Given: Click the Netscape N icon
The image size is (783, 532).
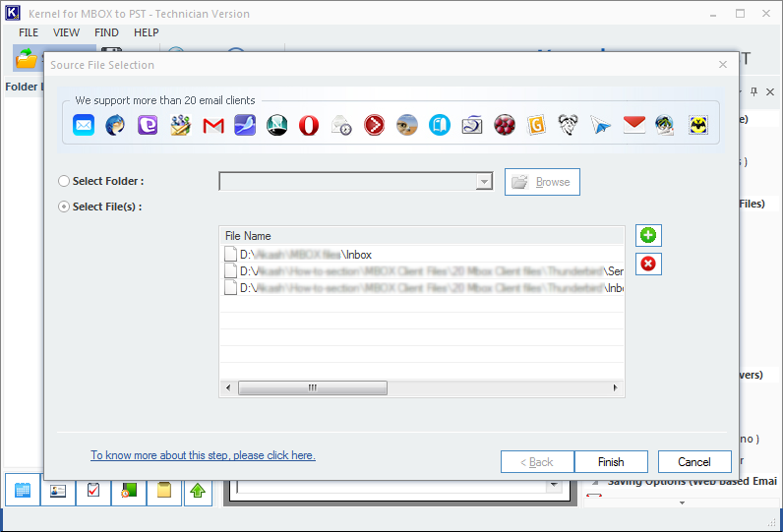Looking at the screenshot, I should [x=277, y=125].
